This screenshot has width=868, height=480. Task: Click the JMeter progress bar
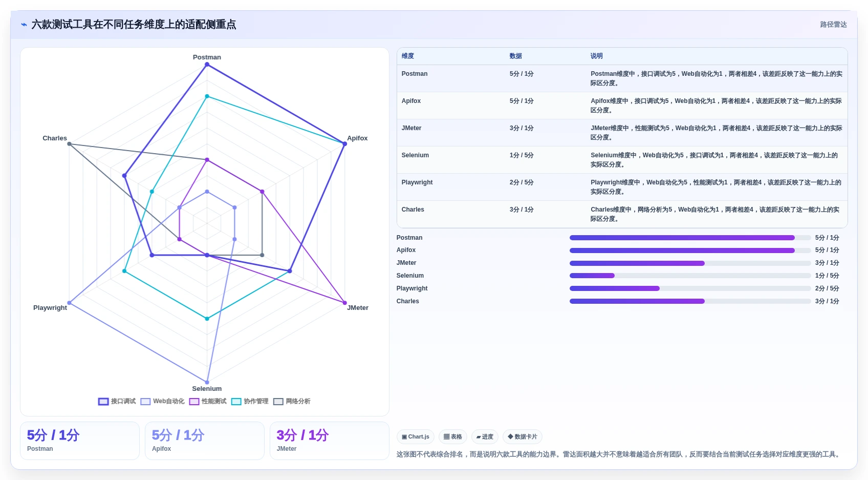coord(690,263)
